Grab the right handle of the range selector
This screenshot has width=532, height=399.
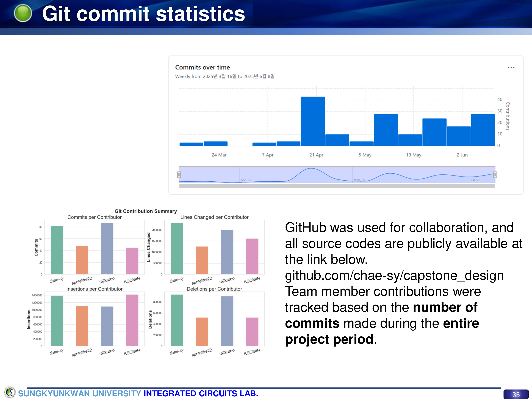495,175
